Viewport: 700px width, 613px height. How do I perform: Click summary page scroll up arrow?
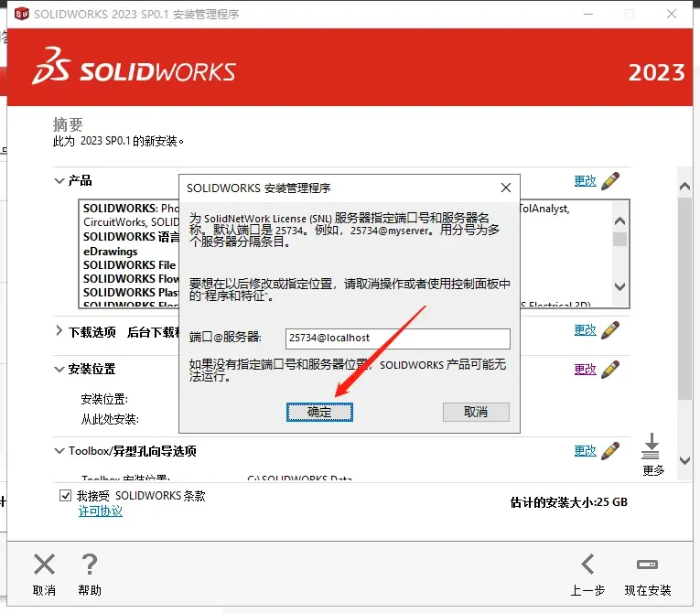(684, 186)
